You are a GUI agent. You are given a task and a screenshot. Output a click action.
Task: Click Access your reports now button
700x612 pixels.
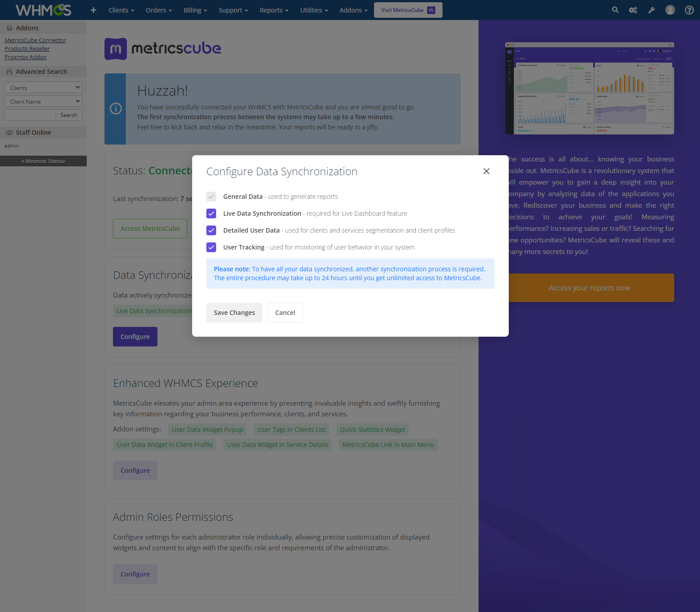589,288
